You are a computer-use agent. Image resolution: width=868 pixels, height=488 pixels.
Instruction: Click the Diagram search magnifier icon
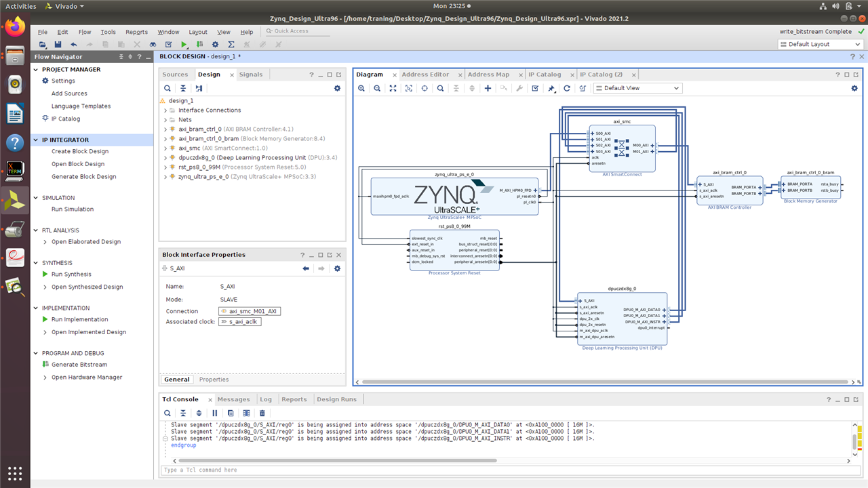pos(440,88)
